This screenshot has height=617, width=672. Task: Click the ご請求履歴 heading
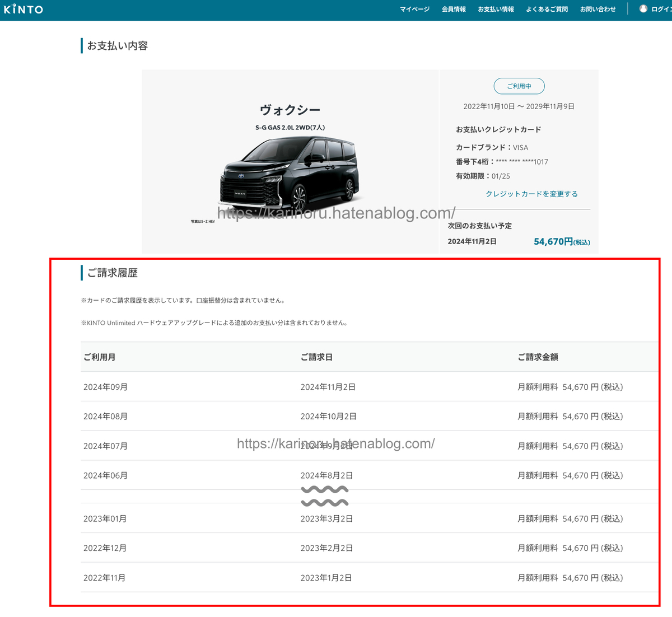(112, 273)
